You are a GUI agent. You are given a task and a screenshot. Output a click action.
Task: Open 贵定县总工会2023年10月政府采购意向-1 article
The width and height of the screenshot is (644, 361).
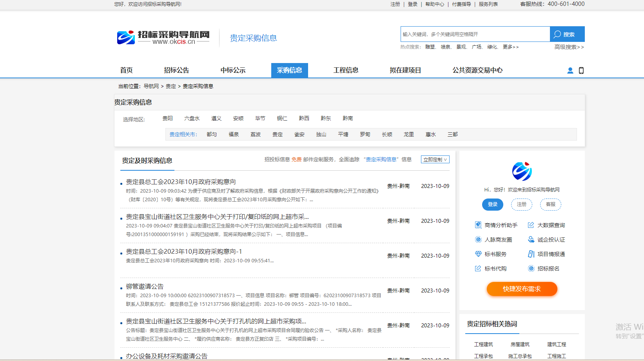tap(184, 252)
